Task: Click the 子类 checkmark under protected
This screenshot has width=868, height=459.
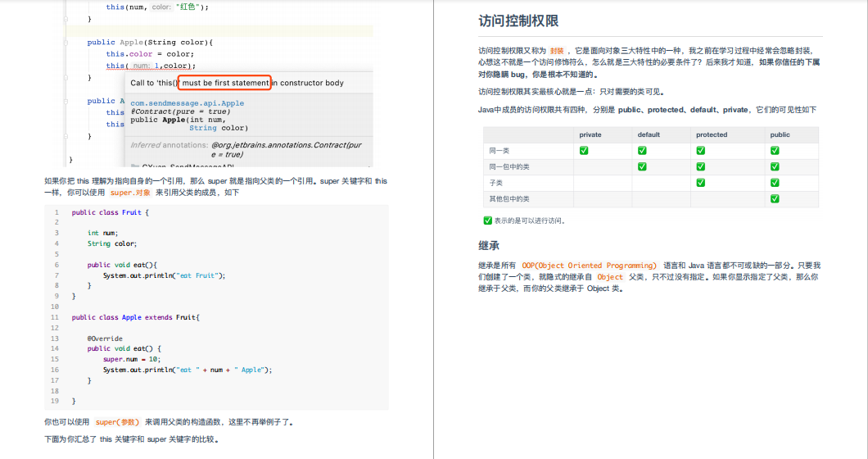Action: coord(700,183)
